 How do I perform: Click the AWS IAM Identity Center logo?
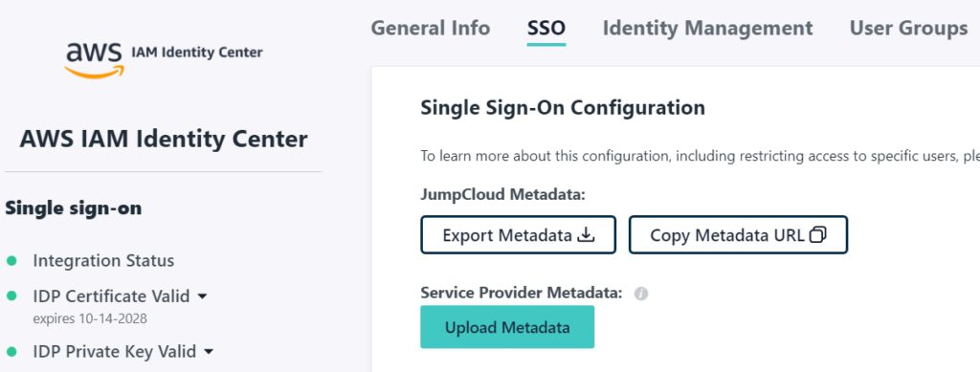(164, 59)
